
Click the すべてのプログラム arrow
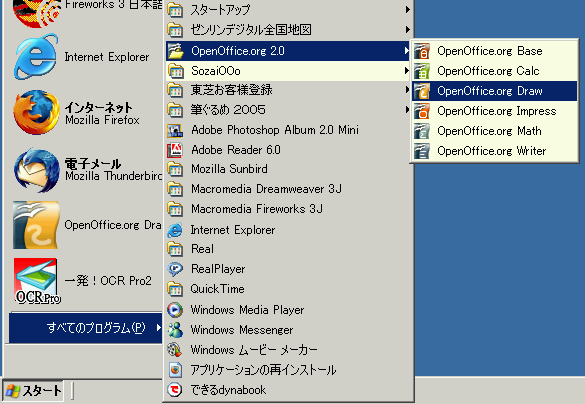click(x=159, y=328)
